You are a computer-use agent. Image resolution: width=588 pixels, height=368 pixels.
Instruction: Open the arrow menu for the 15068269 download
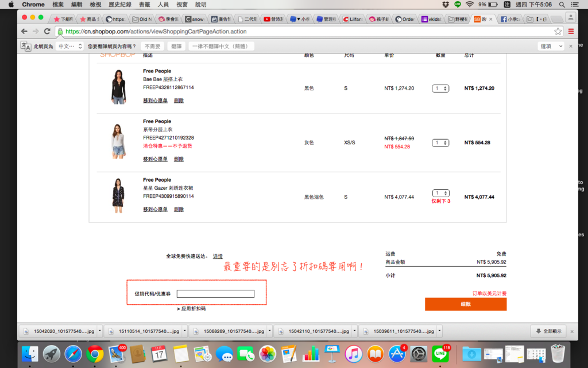point(270,331)
